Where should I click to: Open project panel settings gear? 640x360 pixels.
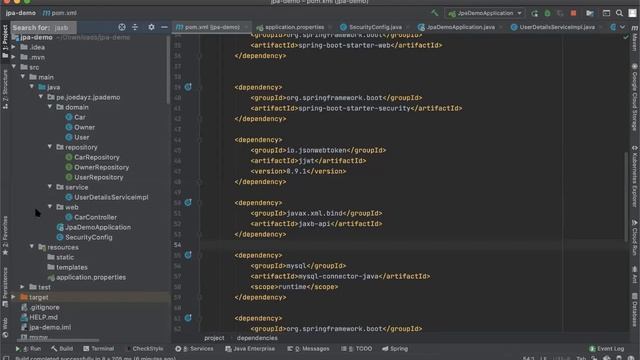(151, 27)
